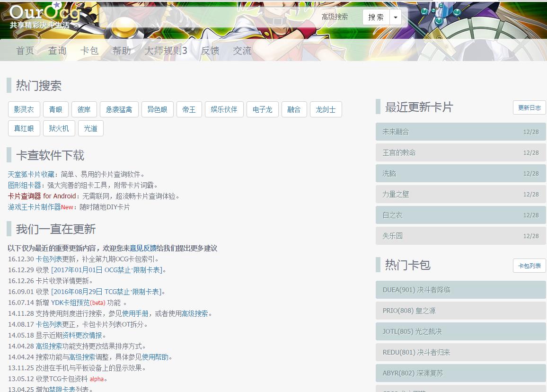Select the 彼岸 hot search tag
Screen dimensions: 547x392
84,110
